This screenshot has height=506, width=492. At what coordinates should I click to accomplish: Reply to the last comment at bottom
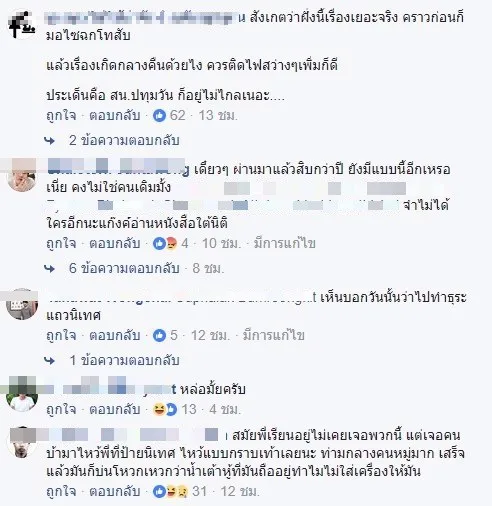coord(115,491)
